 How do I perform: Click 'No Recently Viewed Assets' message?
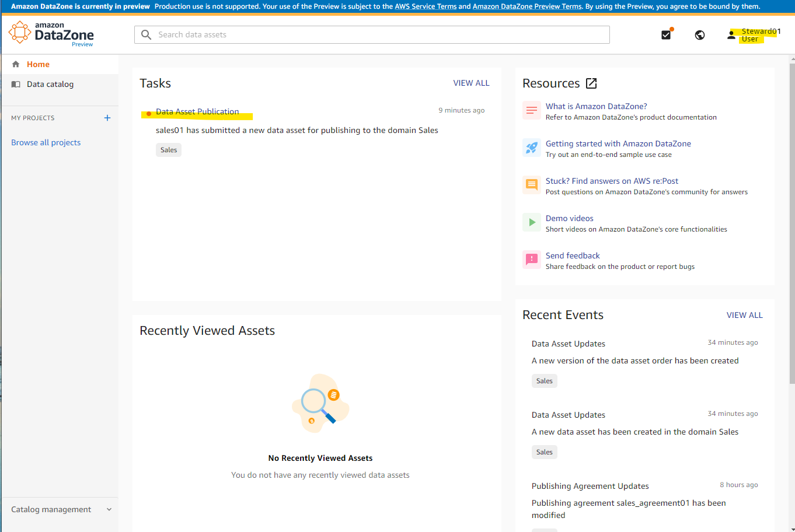(x=320, y=458)
